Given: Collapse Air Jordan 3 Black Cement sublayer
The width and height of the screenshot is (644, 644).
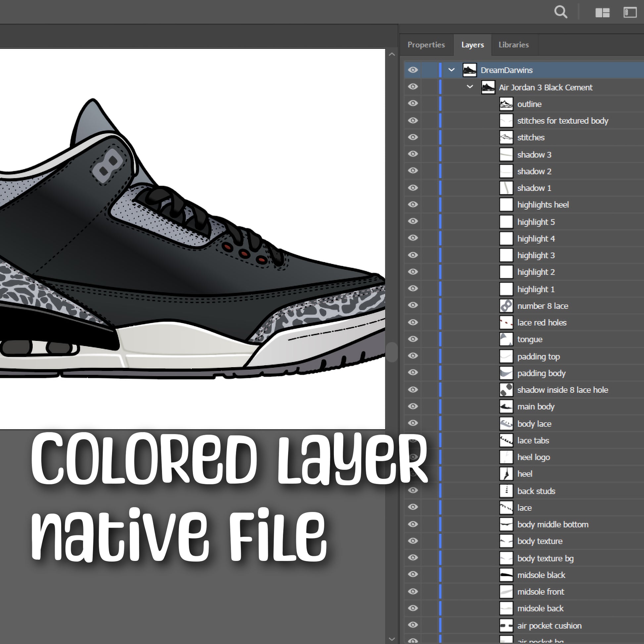Looking at the screenshot, I should [470, 87].
